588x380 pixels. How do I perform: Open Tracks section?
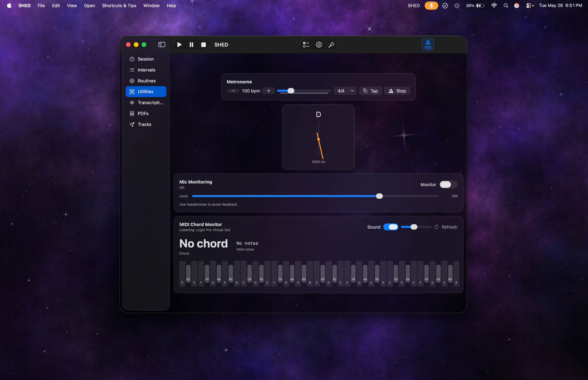pyautogui.click(x=146, y=124)
